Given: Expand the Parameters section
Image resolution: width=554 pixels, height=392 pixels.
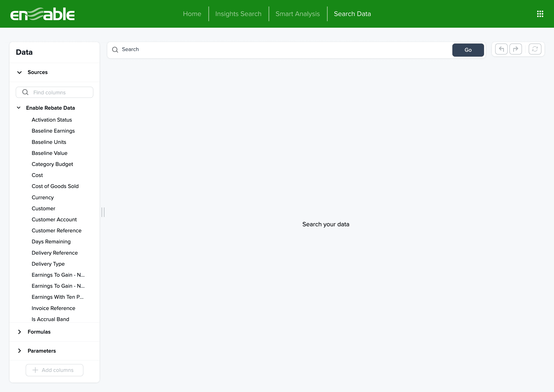Looking at the screenshot, I should tap(19, 351).
